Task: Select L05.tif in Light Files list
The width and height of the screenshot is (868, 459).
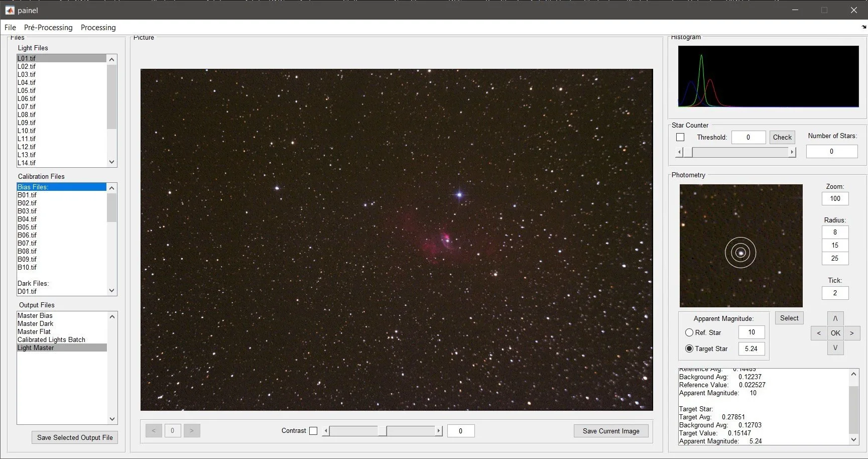Action: click(27, 90)
